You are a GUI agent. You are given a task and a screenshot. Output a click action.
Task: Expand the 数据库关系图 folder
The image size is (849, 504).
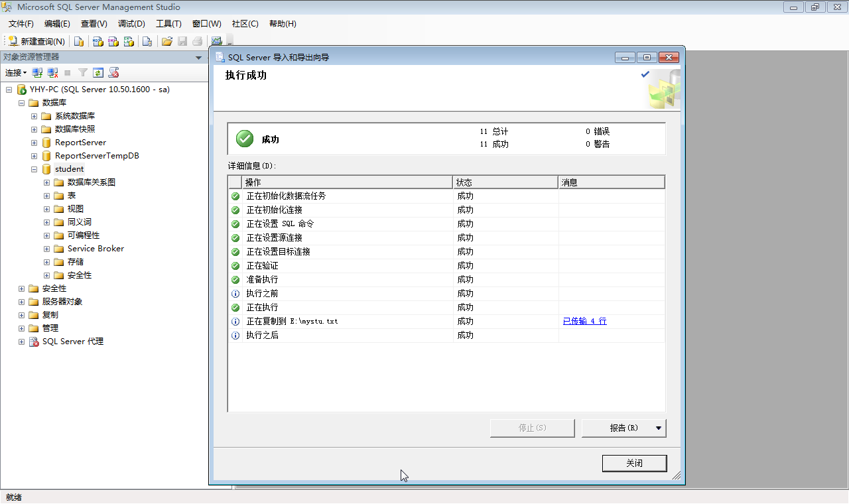pyautogui.click(x=46, y=182)
